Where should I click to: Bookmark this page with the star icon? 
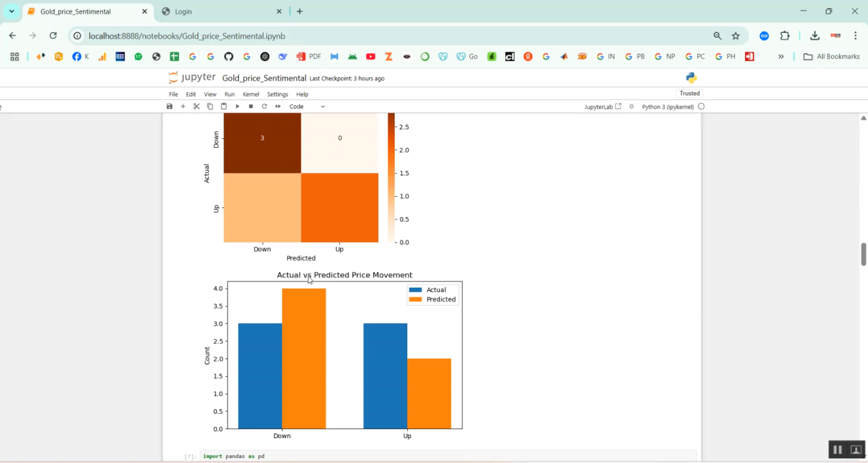point(735,36)
